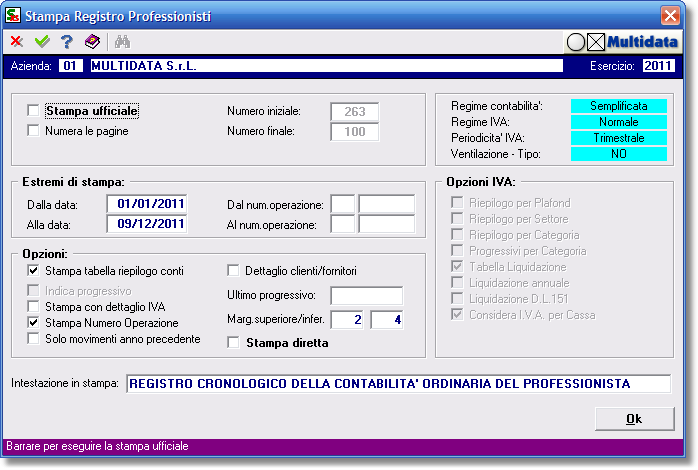Toggle Considera I.V.A. per Cassa checkbox
This screenshot has width=698, height=470.
coord(457,314)
